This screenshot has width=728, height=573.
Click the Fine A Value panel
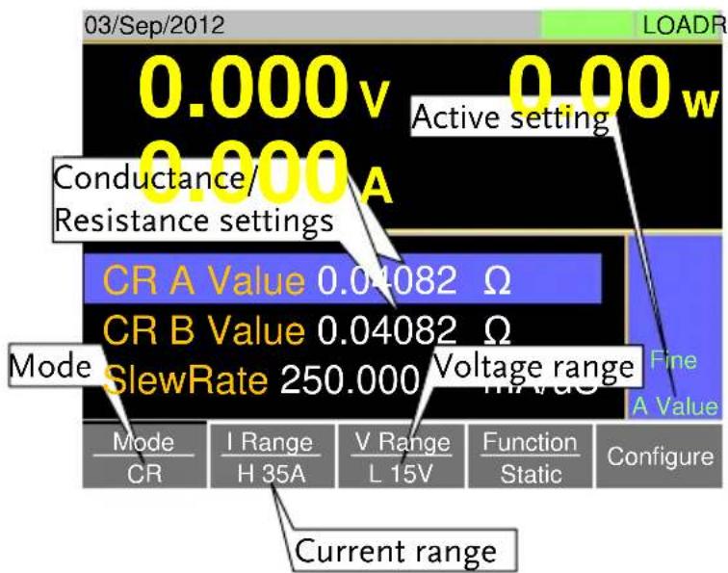[676, 327]
